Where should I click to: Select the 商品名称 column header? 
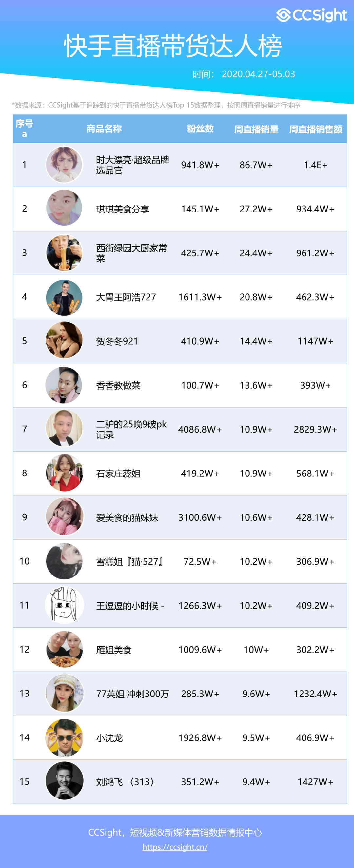[x=104, y=129]
